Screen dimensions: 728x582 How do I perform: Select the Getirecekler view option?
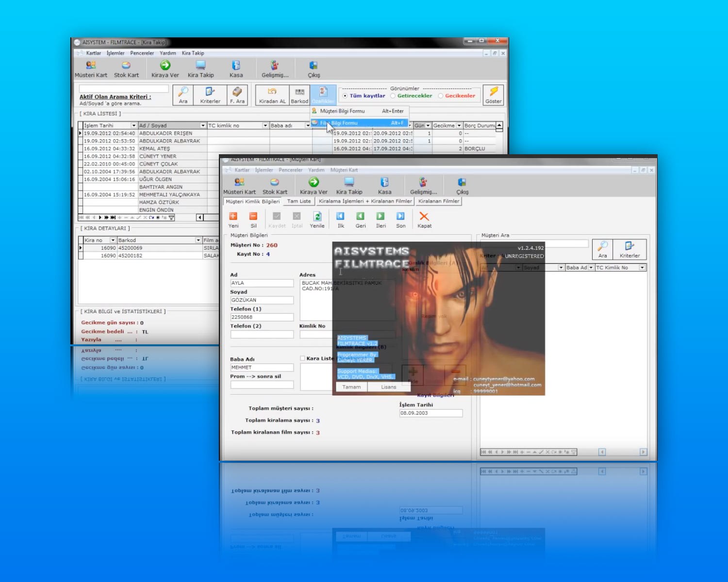pyautogui.click(x=393, y=96)
